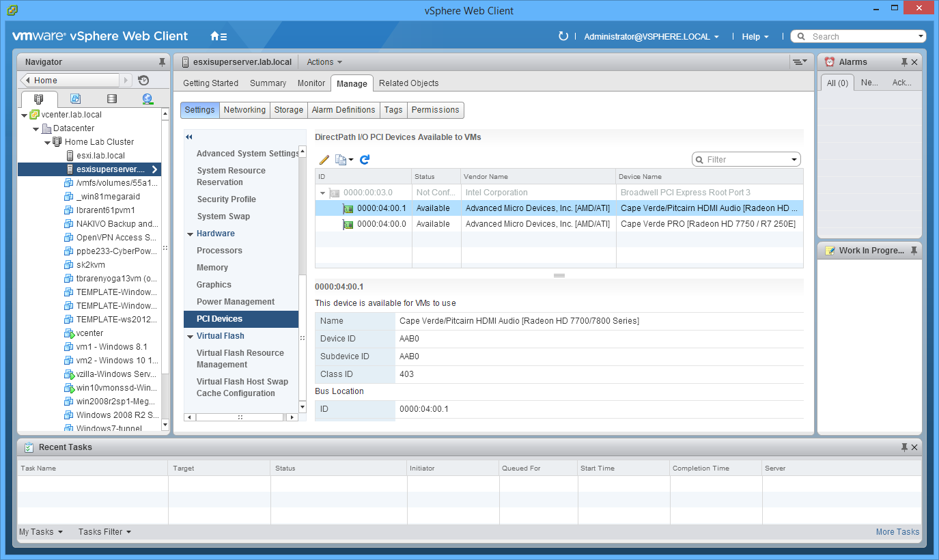
Task: Go back to Home in the Navigator
Action: pyautogui.click(x=70, y=81)
